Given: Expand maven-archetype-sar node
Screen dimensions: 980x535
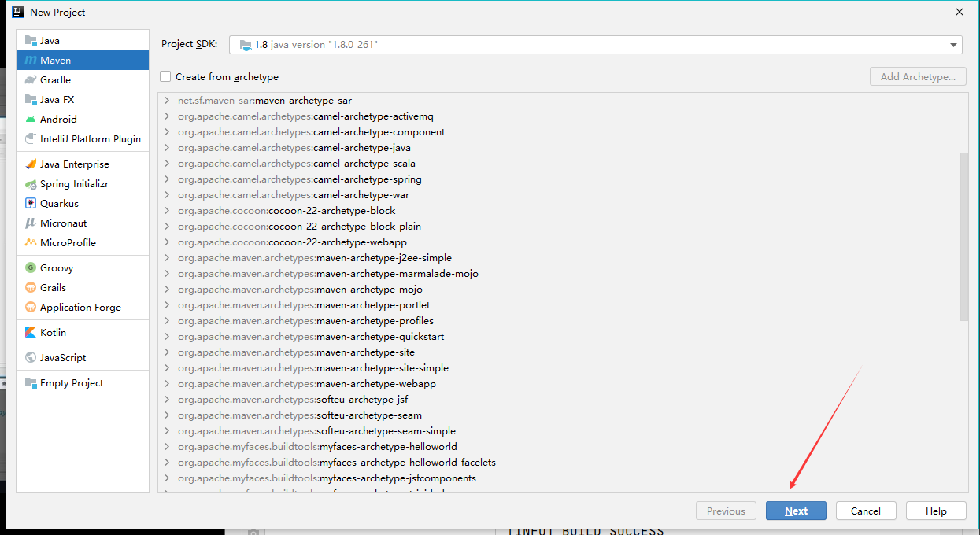Looking at the screenshot, I should 167,101.
